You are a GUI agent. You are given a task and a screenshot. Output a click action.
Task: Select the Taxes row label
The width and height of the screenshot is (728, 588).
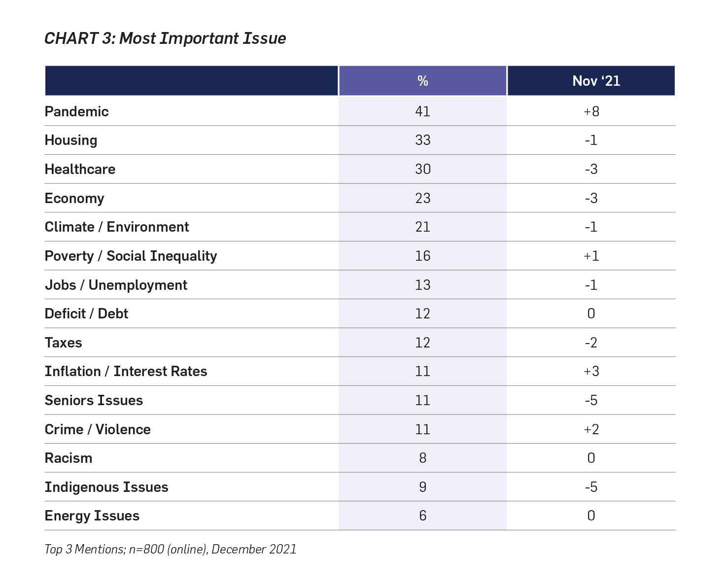coord(64,343)
